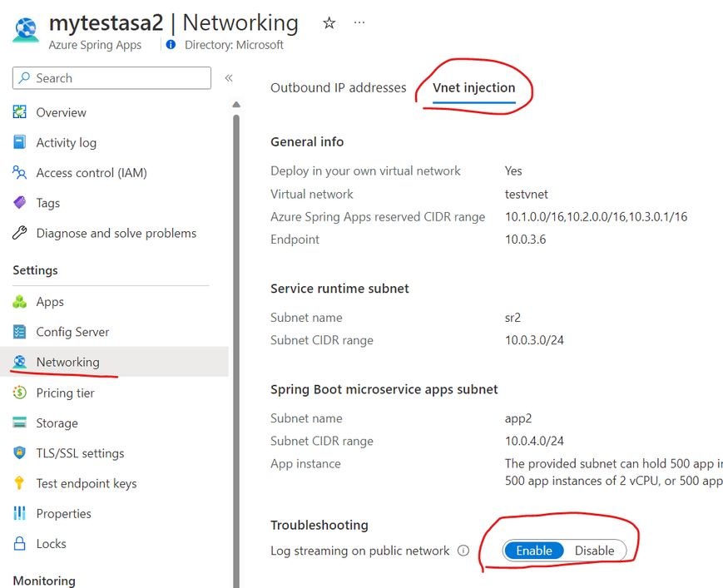Click the reserved CIDR range value
The width and height of the screenshot is (723, 588).
pyautogui.click(x=597, y=216)
